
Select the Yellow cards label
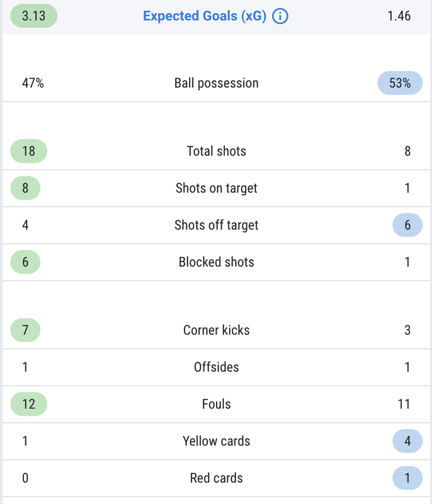tap(216, 441)
